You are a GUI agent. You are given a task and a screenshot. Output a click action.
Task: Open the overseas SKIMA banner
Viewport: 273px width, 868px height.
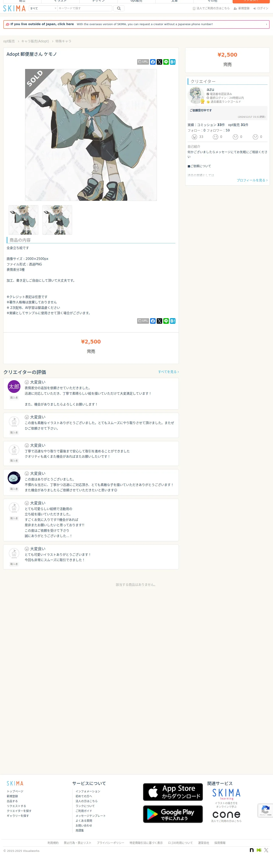(x=136, y=24)
